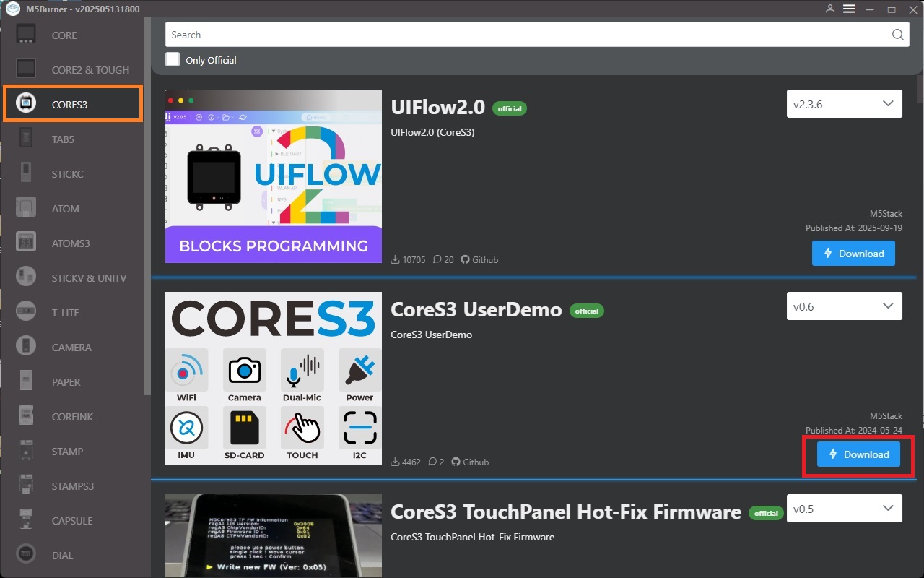Screen dimensions: 924x578
Task: Select the CORE device icon in sidebar
Action: click(27, 35)
